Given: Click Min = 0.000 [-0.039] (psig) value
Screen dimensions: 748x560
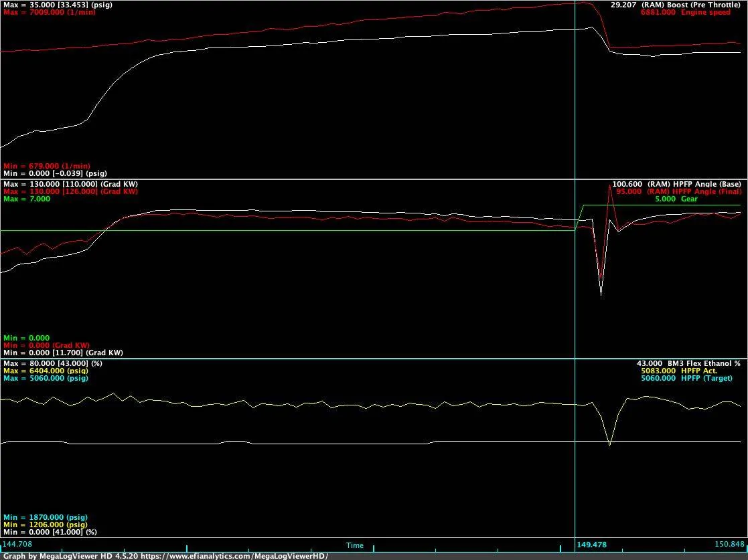Looking at the screenshot, I should 55,173.
